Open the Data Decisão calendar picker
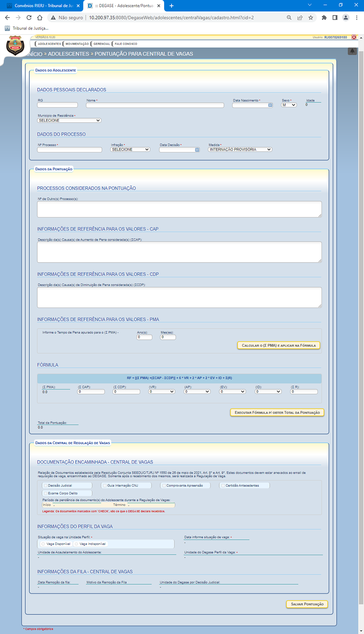364x634 pixels. tap(197, 150)
